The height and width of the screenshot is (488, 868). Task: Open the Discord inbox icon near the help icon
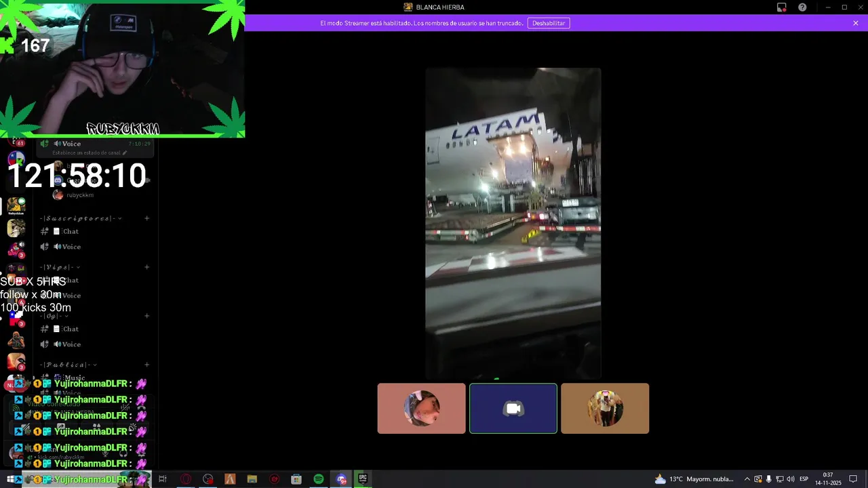point(782,7)
